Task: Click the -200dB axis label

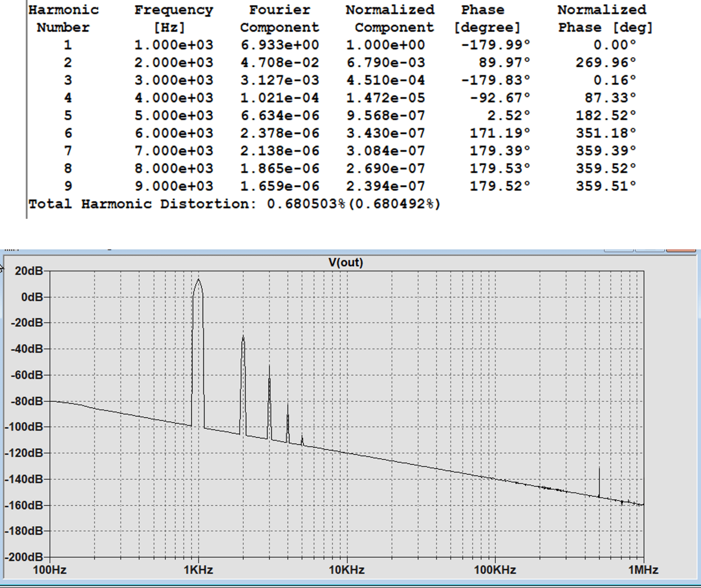Action: (x=24, y=557)
